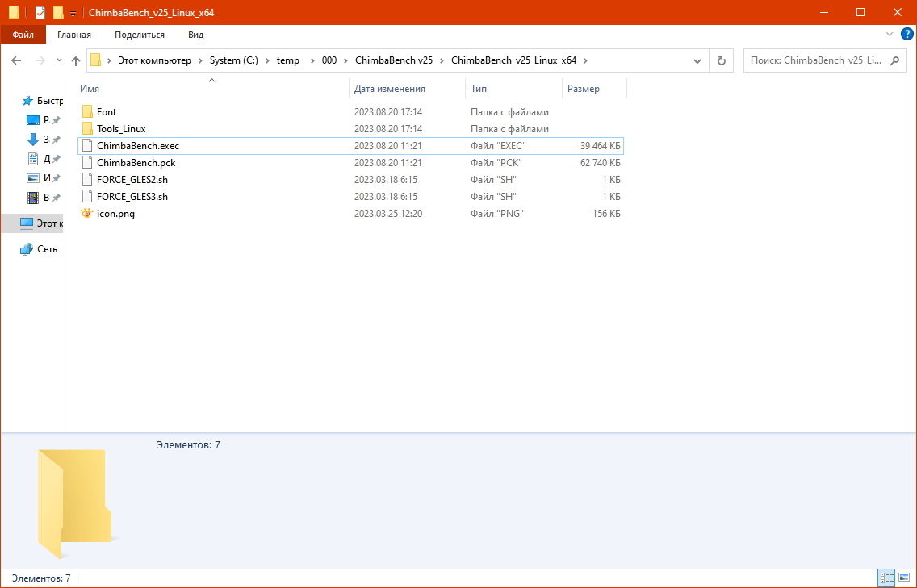Viewport: 917px width, 588px height.
Task: Open Quick access star in sidebar
Action: click(x=27, y=101)
